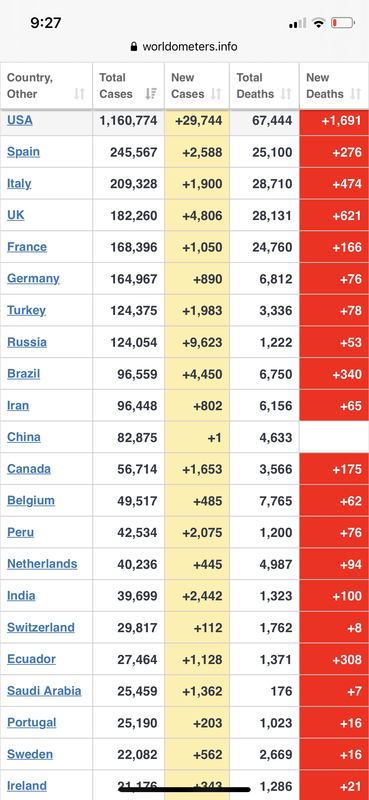Open the USA country link
The image size is (369, 800).
tap(20, 120)
